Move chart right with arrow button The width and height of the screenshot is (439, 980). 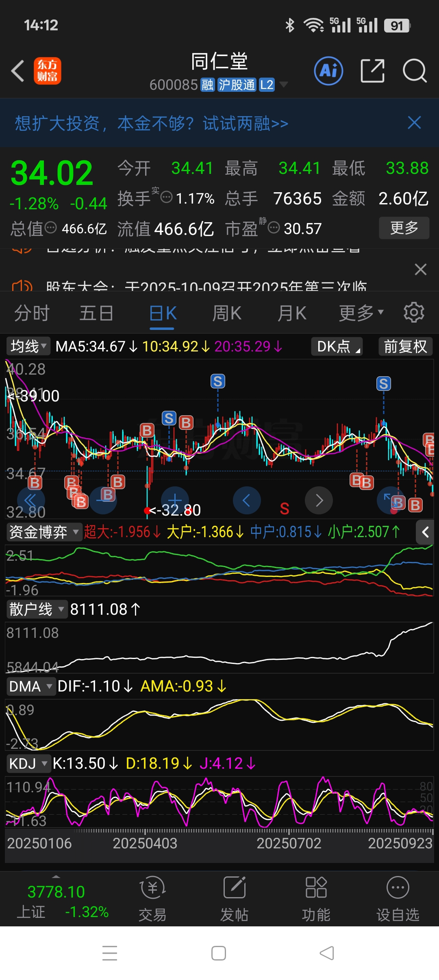coord(319,500)
